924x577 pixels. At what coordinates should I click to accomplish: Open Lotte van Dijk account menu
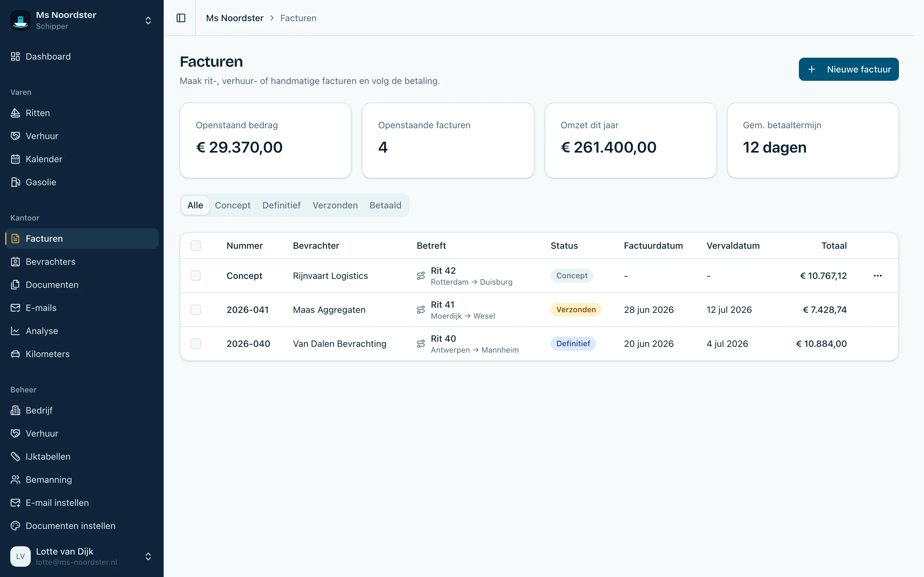82,556
